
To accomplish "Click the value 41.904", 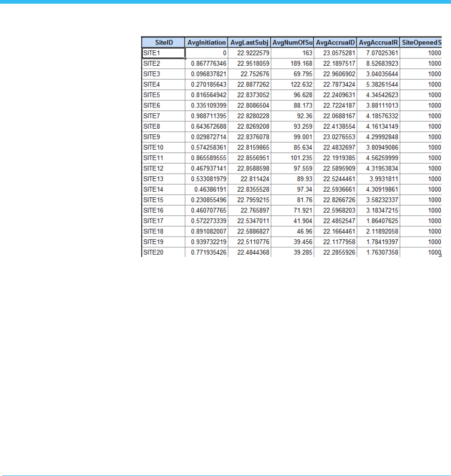I will click(x=303, y=221).
